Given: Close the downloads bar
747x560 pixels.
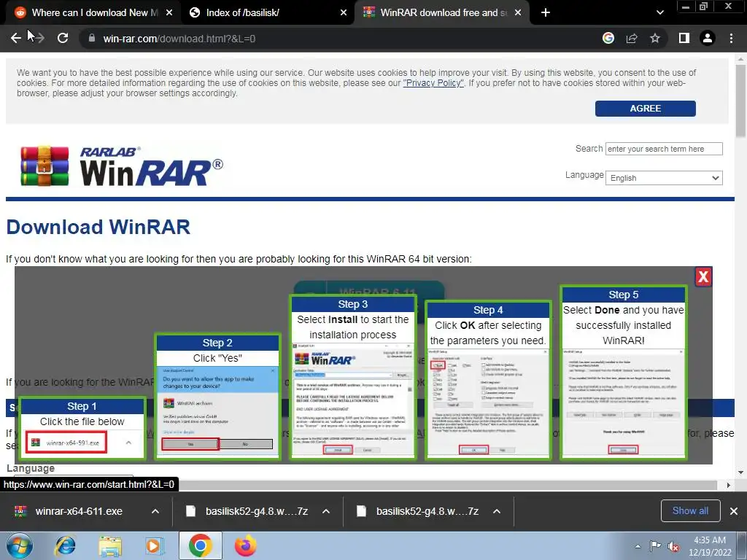Looking at the screenshot, I should tap(734, 511).
